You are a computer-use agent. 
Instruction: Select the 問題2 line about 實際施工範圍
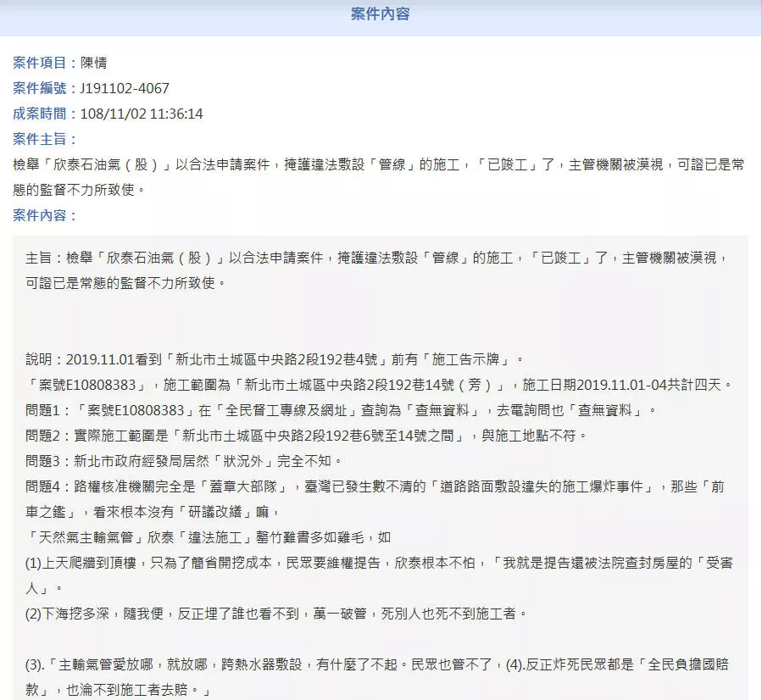[x=307, y=436]
